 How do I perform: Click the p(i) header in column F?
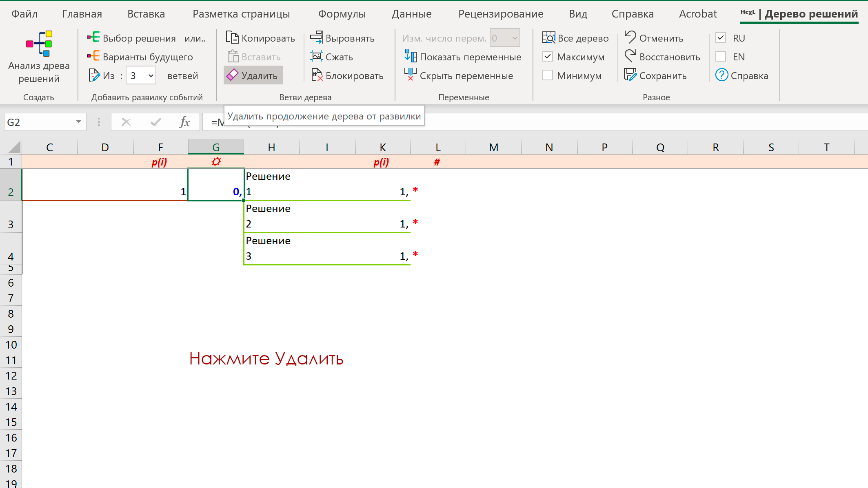(x=160, y=162)
